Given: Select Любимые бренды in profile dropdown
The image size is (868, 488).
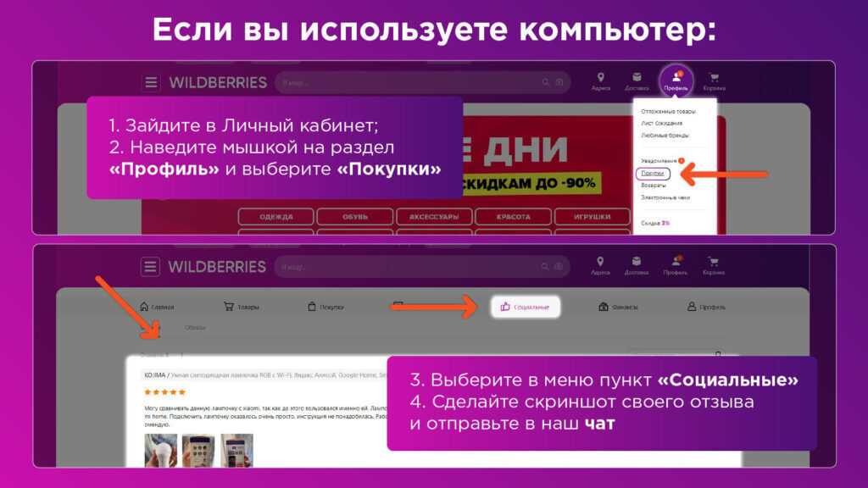Looking at the screenshot, I should [x=665, y=135].
